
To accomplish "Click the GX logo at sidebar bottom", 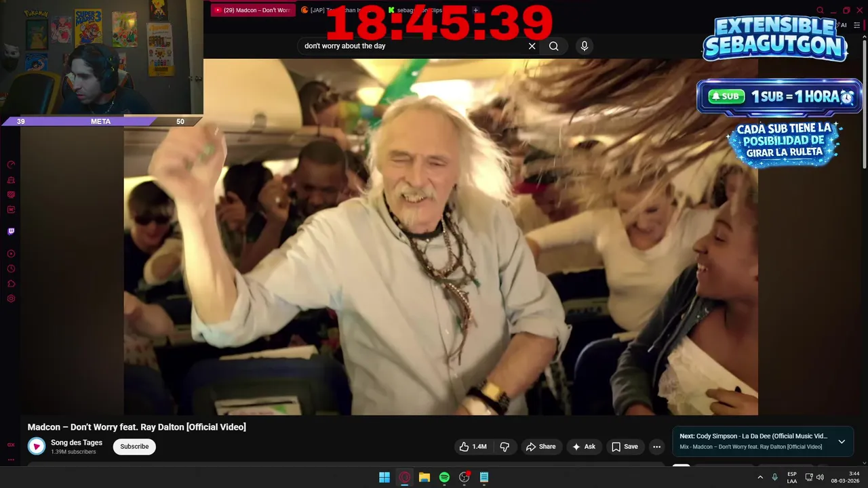I will [x=11, y=445].
